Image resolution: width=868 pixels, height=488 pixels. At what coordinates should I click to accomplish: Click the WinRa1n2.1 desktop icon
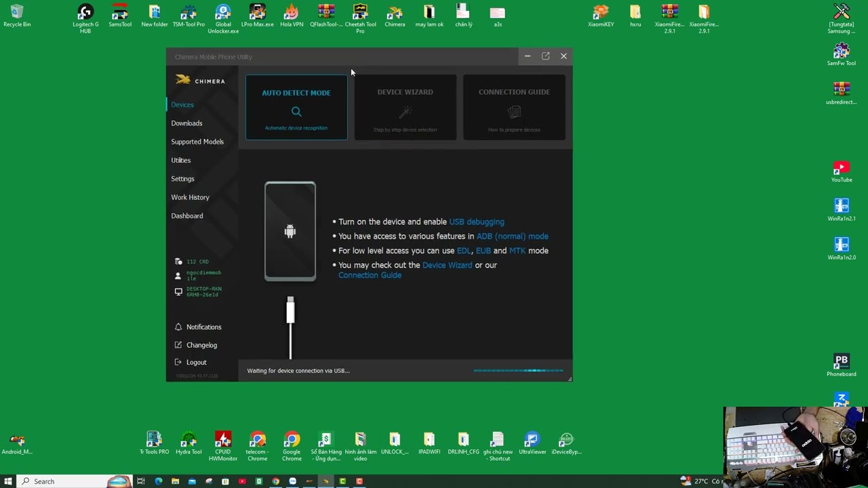click(x=842, y=210)
